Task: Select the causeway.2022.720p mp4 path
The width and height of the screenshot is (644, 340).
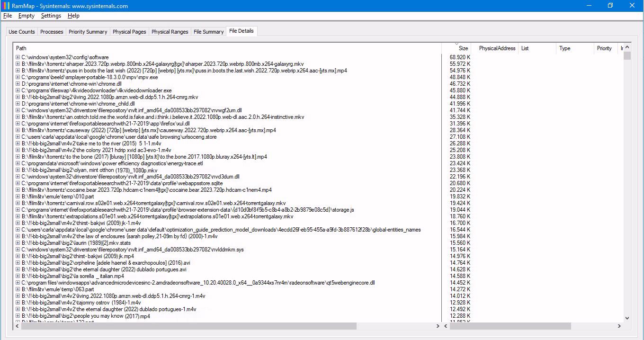Action: click(149, 130)
